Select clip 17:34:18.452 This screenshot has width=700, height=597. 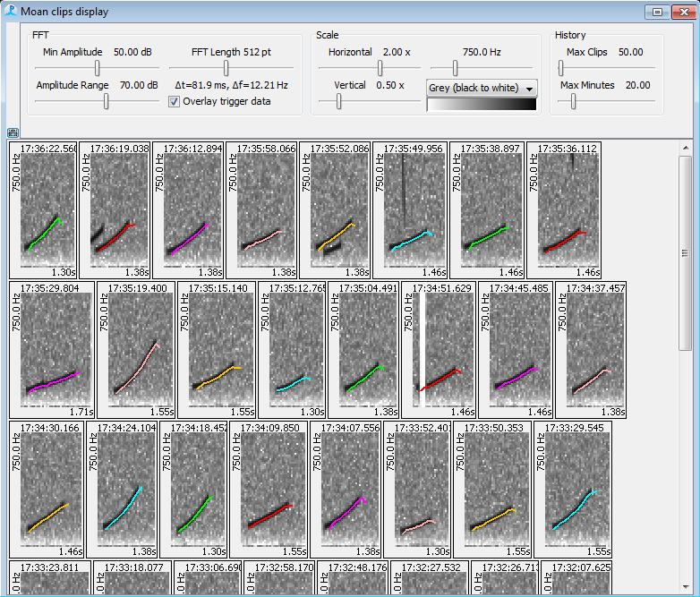(x=193, y=490)
